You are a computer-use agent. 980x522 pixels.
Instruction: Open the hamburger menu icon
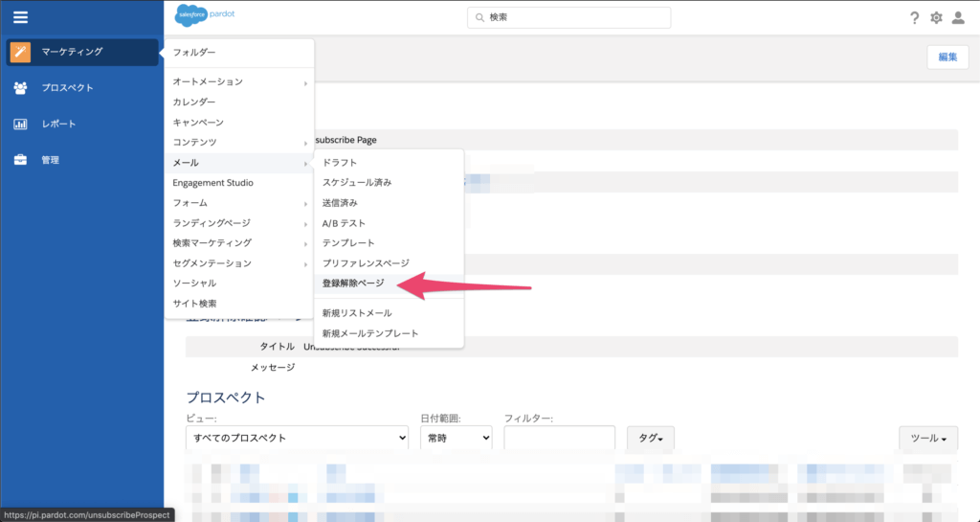pos(21,17)
